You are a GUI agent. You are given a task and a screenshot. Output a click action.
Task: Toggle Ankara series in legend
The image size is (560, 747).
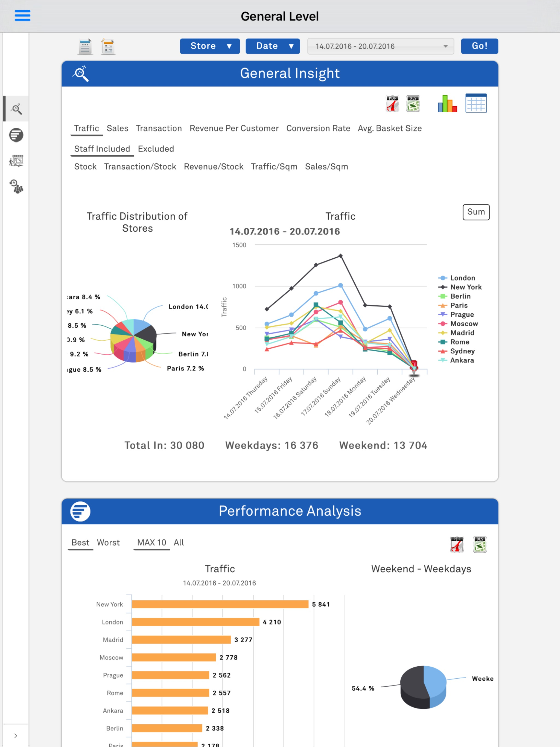pyautogui.click(x=456, y=360)
